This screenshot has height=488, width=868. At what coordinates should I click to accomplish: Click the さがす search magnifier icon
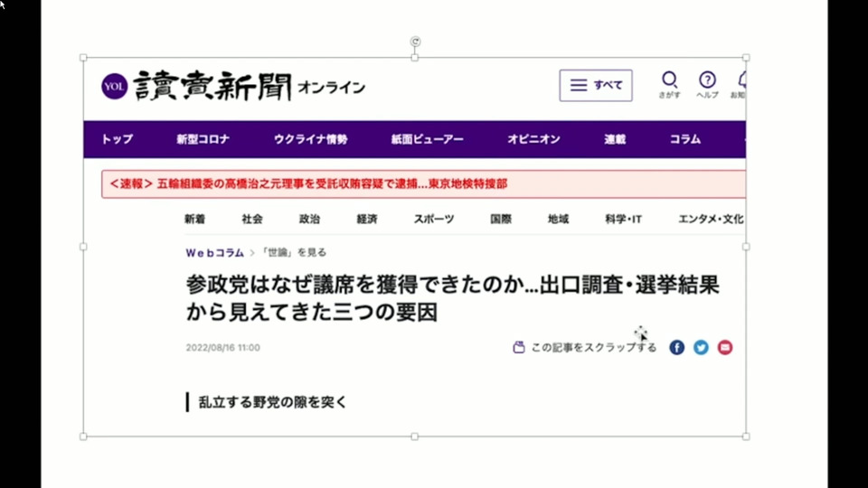point(669,85)
